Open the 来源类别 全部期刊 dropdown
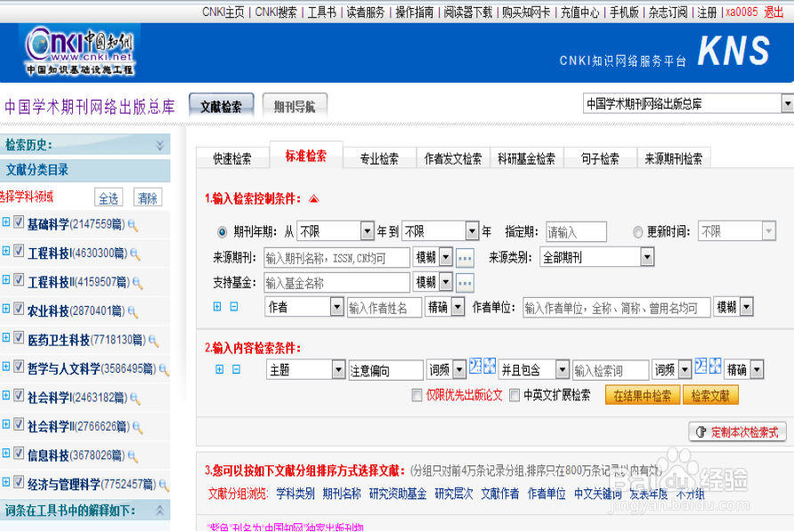794x532 pixels. pos(596,257)
